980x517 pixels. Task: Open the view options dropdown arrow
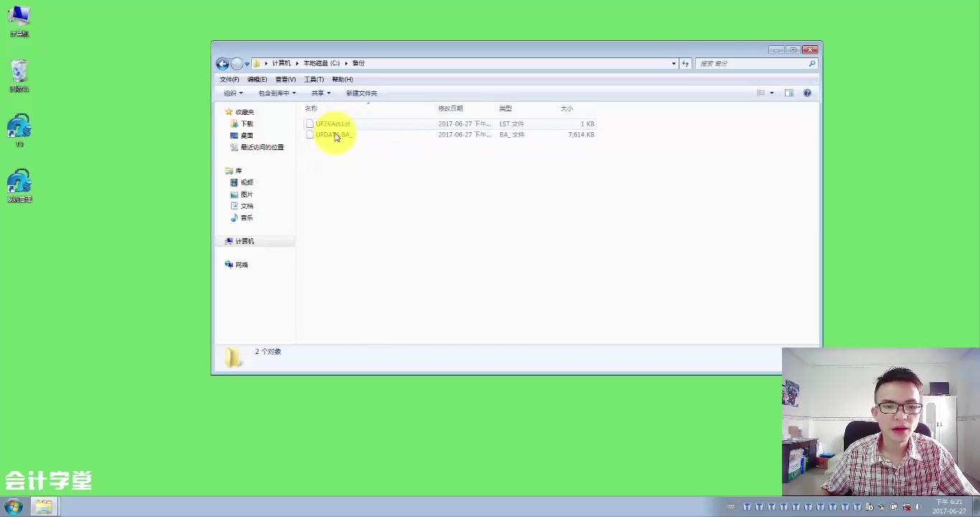(x=772, y=93)
